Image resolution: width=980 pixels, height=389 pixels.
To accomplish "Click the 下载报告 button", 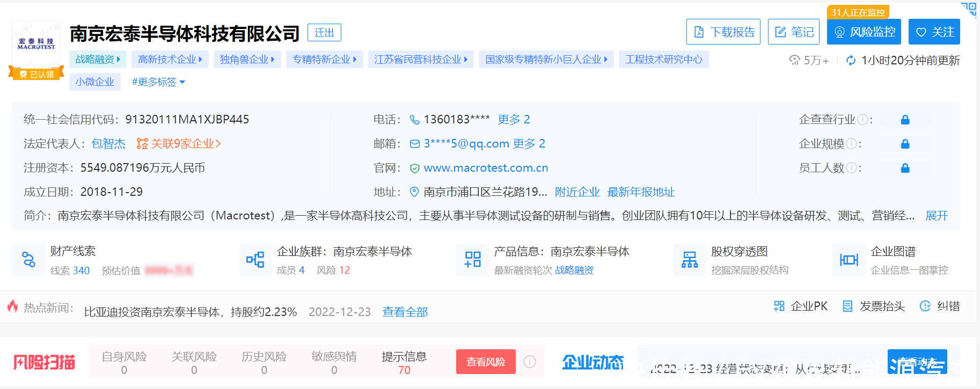I will click(723, 32).
